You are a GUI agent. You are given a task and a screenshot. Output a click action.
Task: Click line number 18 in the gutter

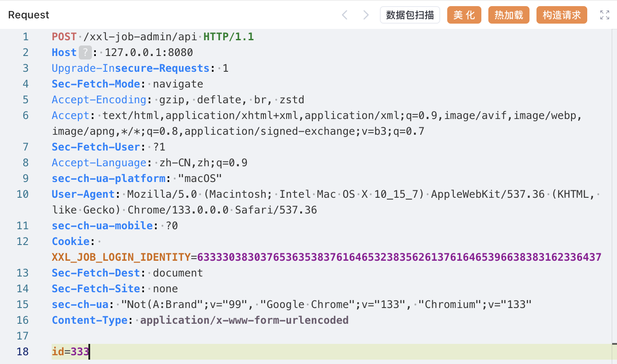point(23,352)
